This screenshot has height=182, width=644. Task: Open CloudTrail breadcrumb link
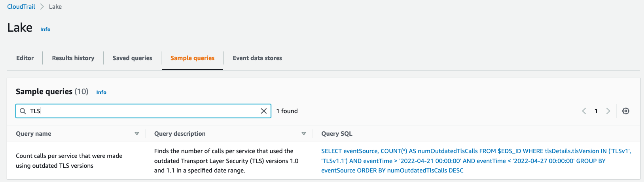(21, 7)
